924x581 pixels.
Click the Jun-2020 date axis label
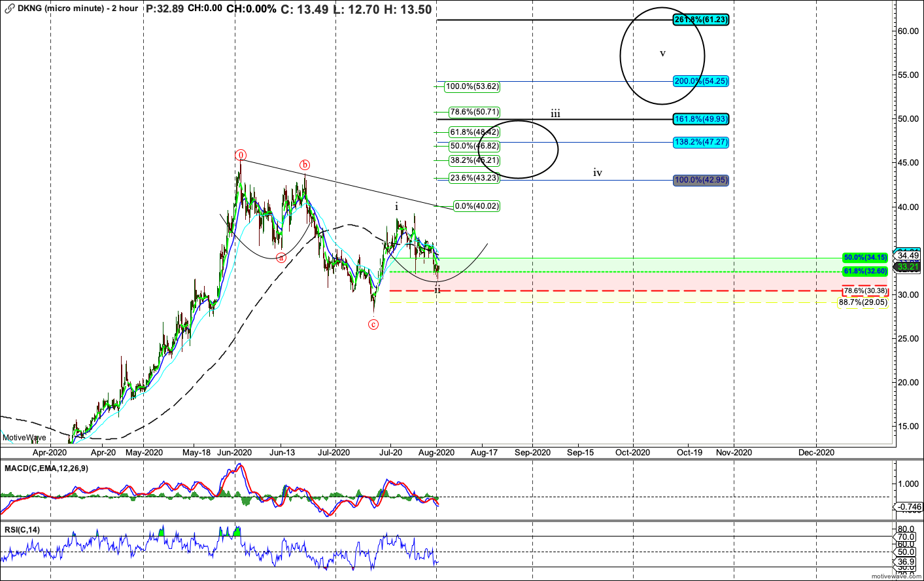tap(234, 452)
